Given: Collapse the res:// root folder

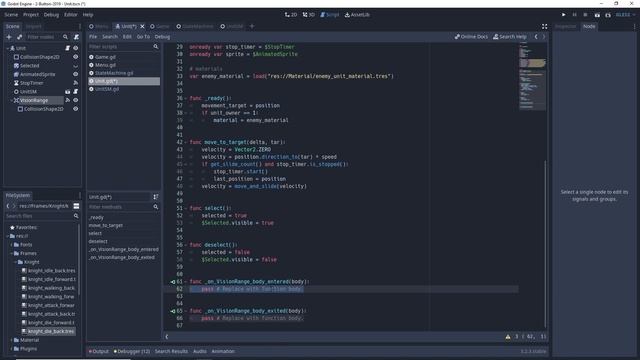Looking at the screenshot, I should (7, 236).
